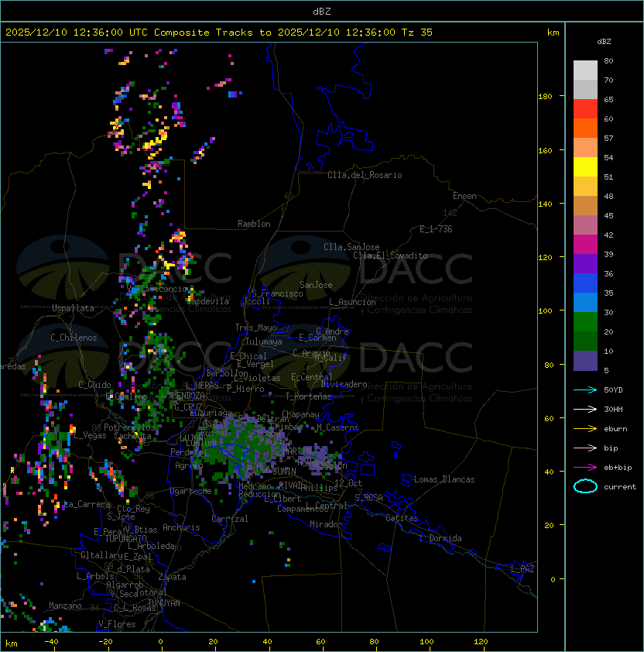Click the 'km' label at the header's right end
Viewport: 644px width, 652px height.
pos(553,33)
